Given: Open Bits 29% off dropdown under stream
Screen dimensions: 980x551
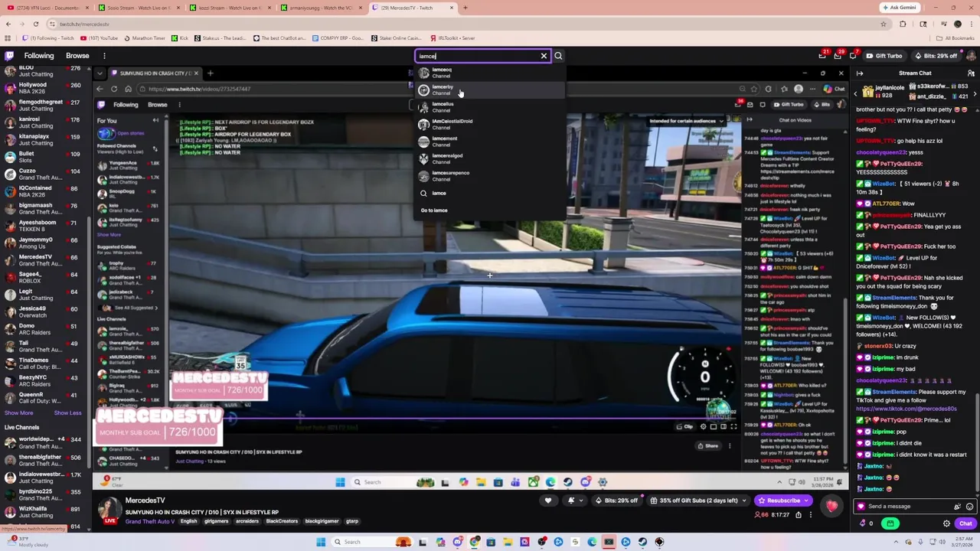Looking at the screenshot, I should [x=616, y=500].
